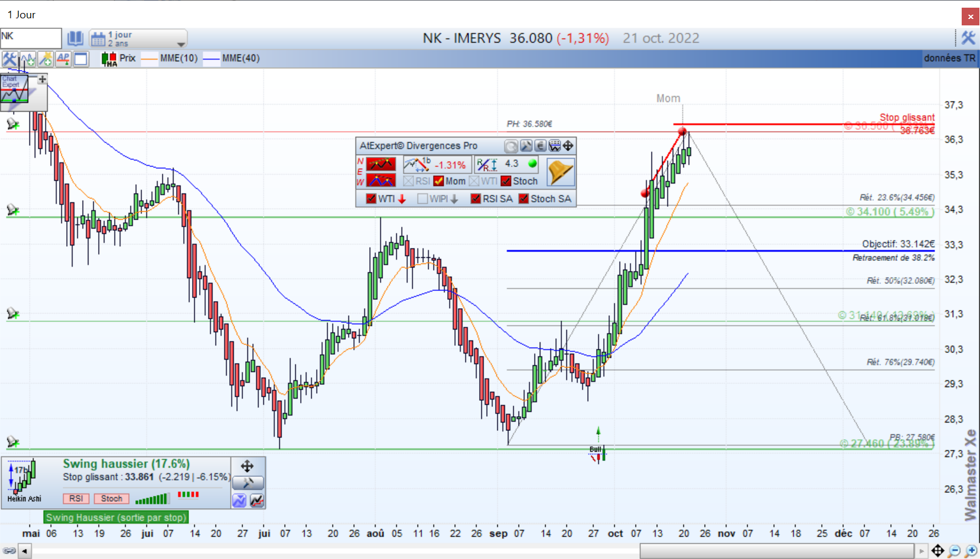Close the chart with red X button
Image resolution: width=980 pixels, height=559 pixels.
[x=971, y=17]
